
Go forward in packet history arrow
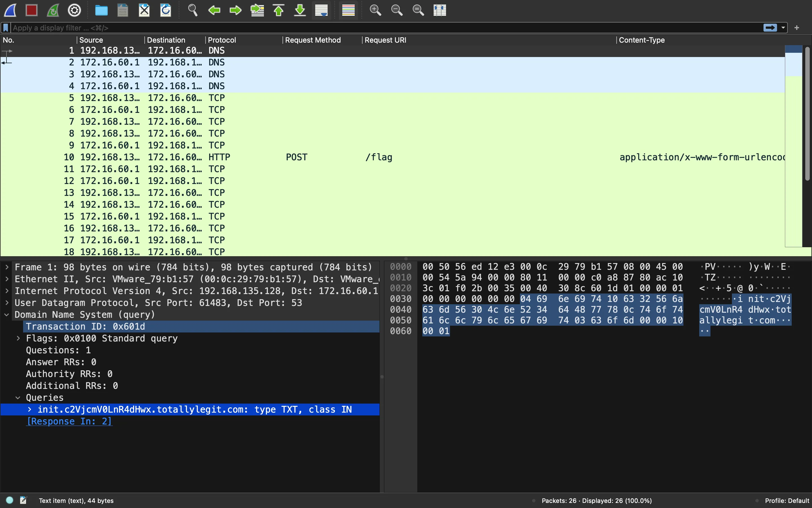(x=235, y=10)
